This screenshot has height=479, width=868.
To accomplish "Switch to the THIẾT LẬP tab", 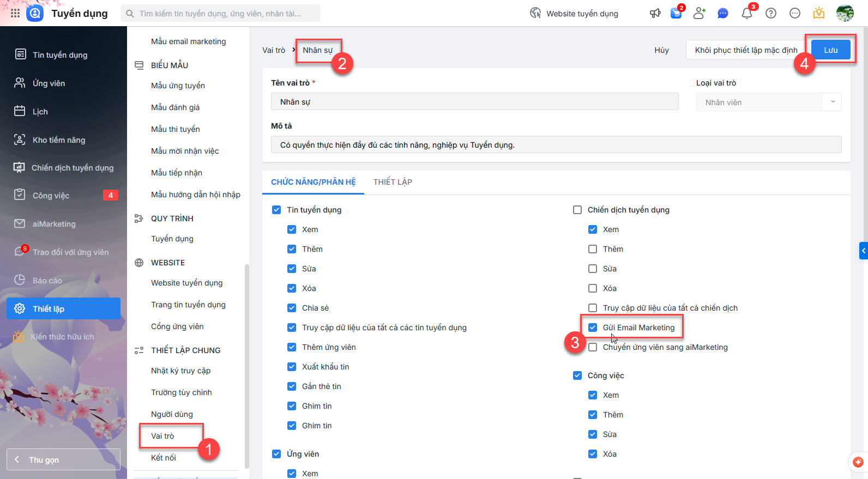I will pyautogui.click(x=393, y=182).
